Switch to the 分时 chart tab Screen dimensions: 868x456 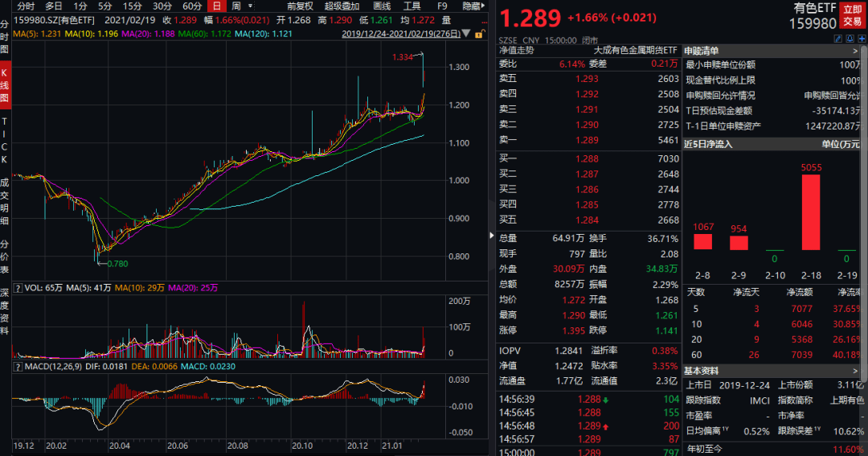pos(26,6)
